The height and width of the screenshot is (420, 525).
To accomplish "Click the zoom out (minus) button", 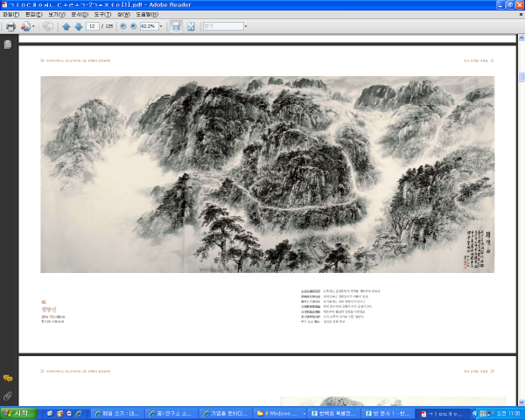I will click(122, 26).
